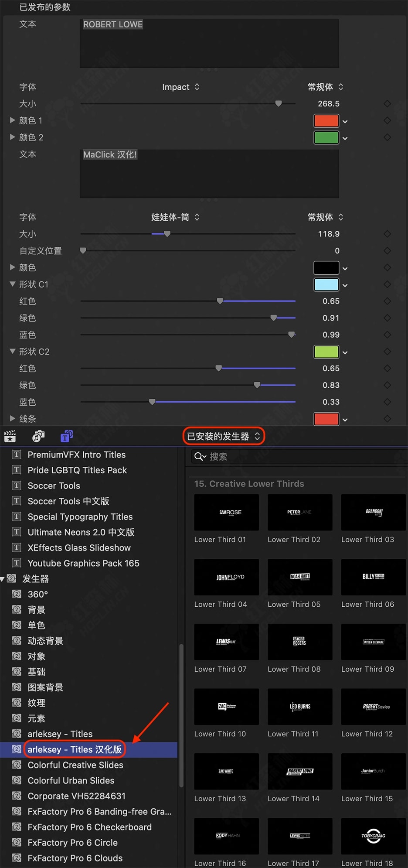Collapse the 形状 C1 group

(13, 284)
